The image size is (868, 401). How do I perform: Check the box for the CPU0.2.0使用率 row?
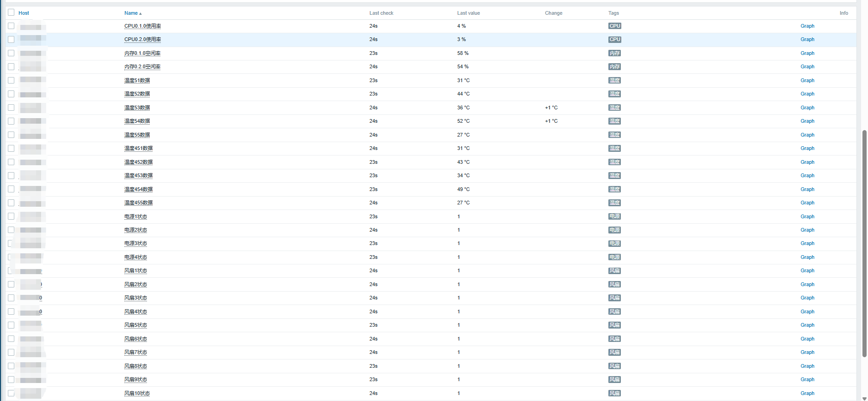click(x=11, y=40)
